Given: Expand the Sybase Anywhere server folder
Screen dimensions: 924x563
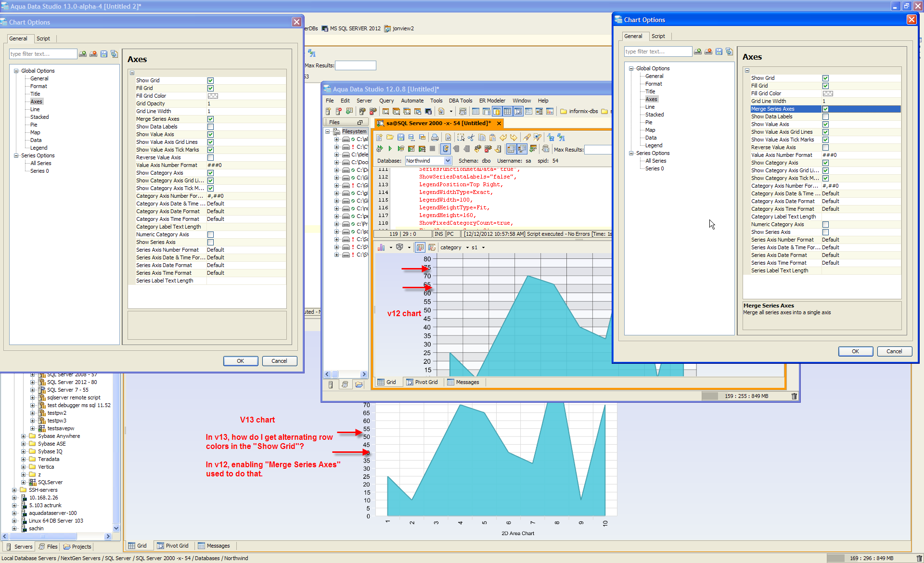Looking at the screenshot, I should [x=23, y=436].
